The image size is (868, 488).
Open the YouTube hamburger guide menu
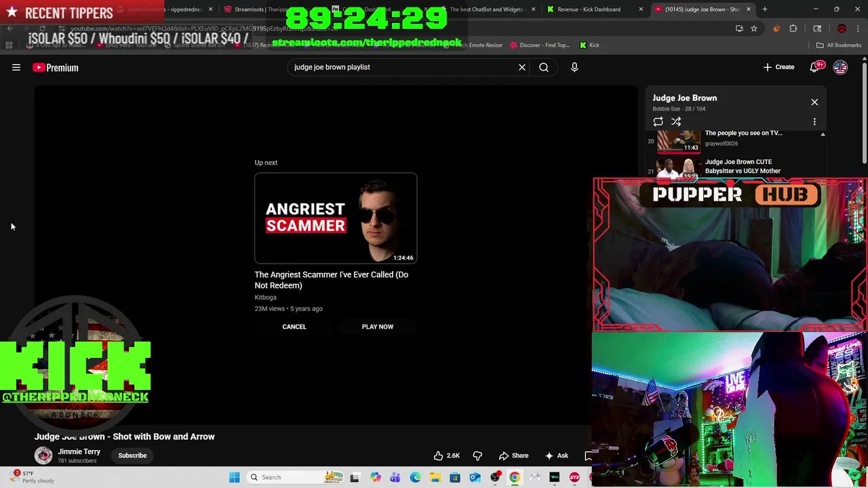point(16,67)
